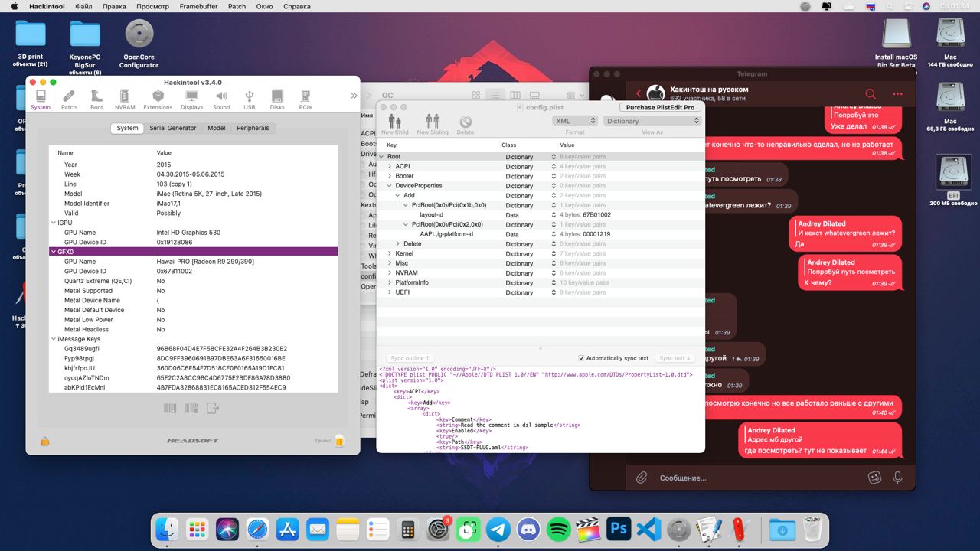The image size is (980, 551).
Task: Toggle Automatically sync text checkbox
Action: 582,358
